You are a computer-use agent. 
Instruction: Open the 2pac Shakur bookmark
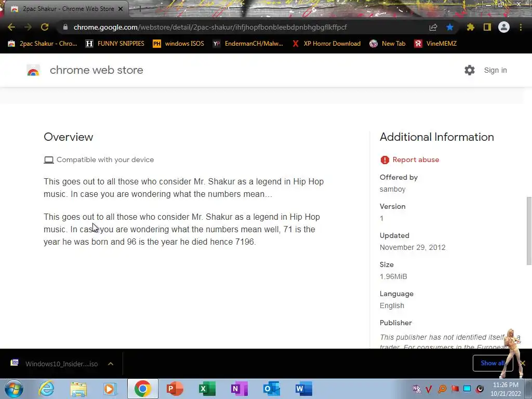click(x=43, y=44)
